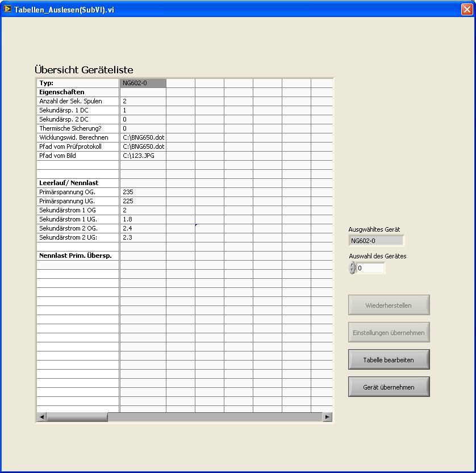The image size is (476, 473).
Task: Click the Gerät übernehmen button
Action: [389, 387]
